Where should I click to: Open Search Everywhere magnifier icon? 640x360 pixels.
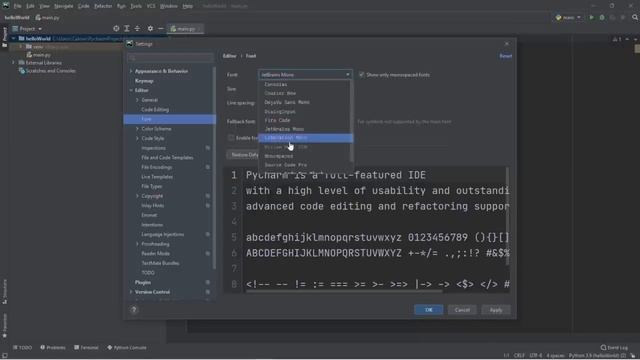[x=635, y=18]
